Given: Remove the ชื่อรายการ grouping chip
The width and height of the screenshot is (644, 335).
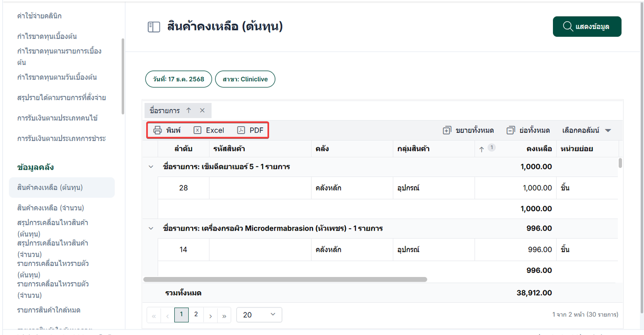Looking at the screenshot, I should (x=202, y=110).
